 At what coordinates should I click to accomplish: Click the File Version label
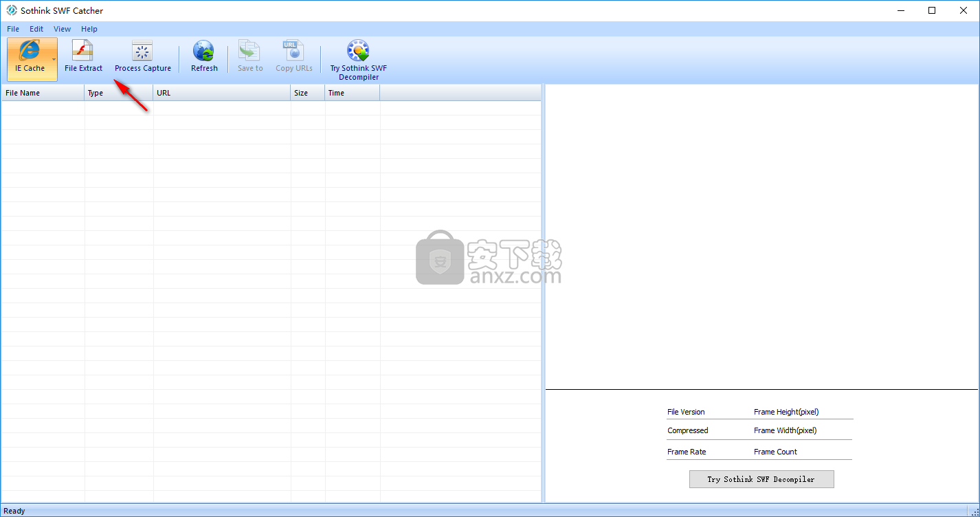click(686, 412)
